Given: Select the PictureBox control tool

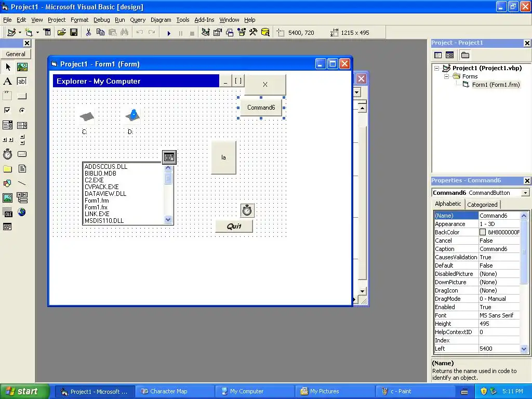Looking at the screenshot, I should coord(22,67).
